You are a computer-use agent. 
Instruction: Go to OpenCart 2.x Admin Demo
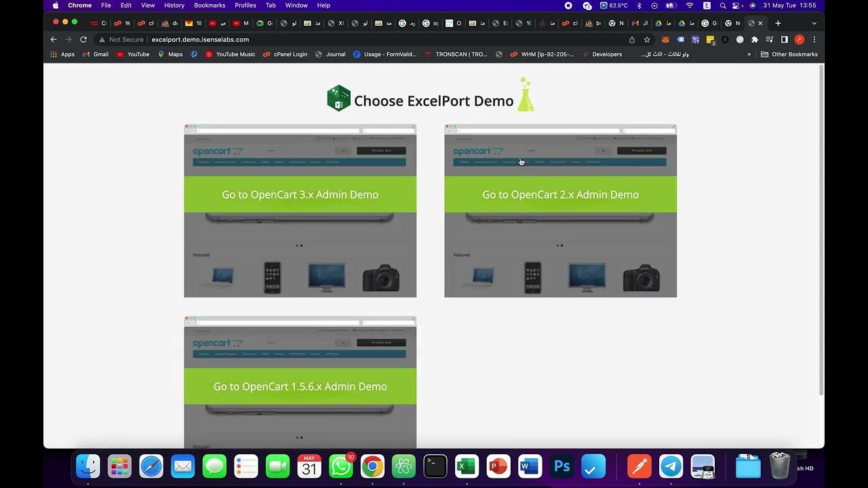(x=560, y=195)
